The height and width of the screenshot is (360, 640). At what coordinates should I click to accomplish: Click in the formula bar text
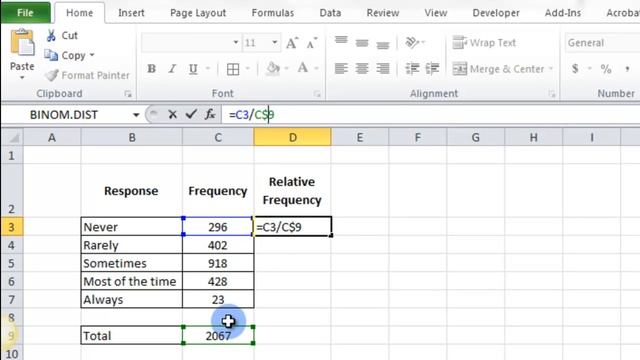pos(251,115)
